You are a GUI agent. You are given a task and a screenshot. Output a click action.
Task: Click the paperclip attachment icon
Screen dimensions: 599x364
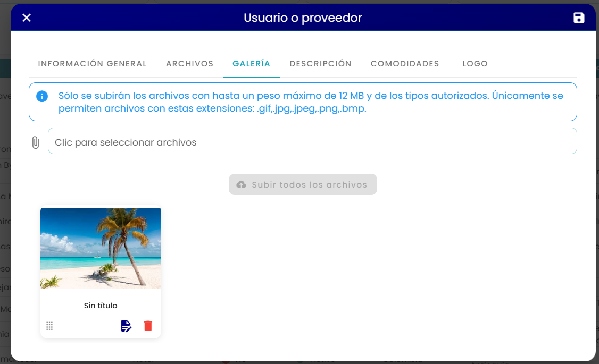36,142
